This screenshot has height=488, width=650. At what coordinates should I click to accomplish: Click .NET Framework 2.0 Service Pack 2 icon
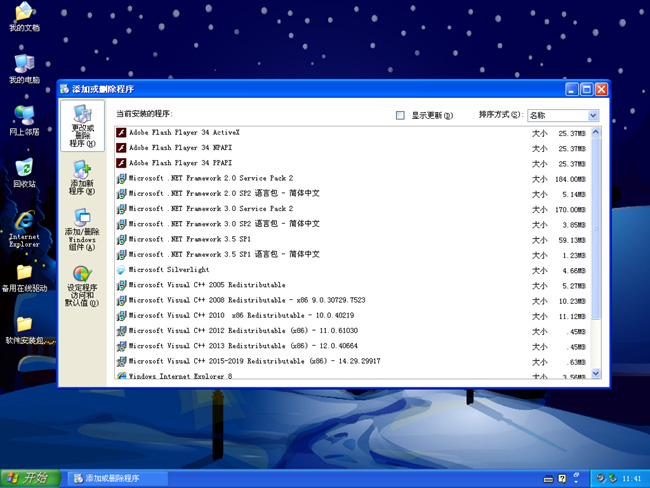pyautogui.click(x=121, y=178)
